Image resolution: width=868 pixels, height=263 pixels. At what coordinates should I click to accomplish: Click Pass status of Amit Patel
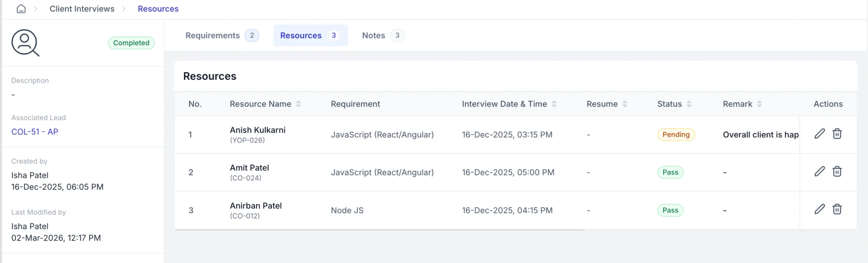(x=670, y=172)
